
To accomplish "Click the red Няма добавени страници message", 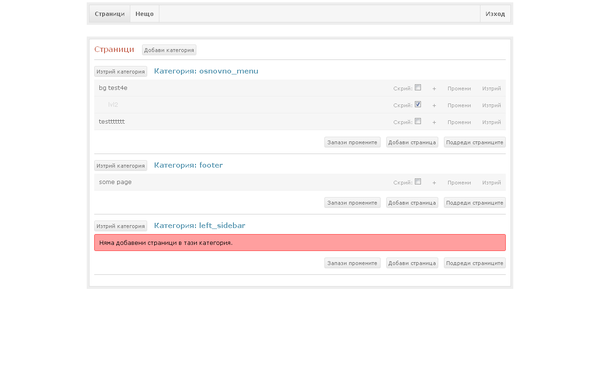I will [300, 243].
